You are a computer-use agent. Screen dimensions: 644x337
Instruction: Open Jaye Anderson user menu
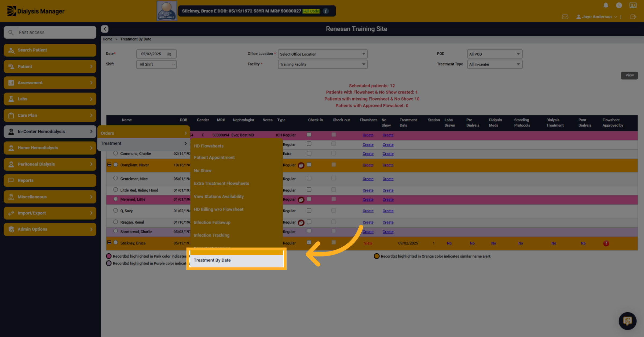[597, 17]
